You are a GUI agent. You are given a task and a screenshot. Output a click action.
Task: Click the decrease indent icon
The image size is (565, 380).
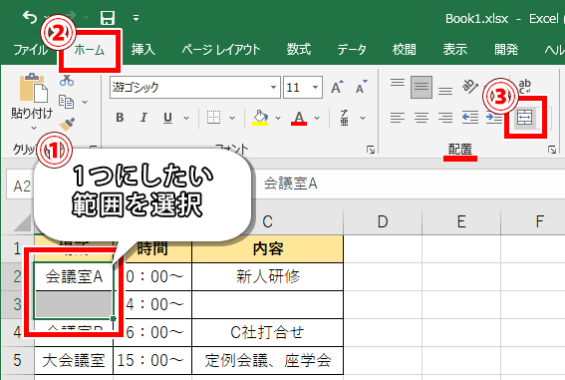click(470, 118)
